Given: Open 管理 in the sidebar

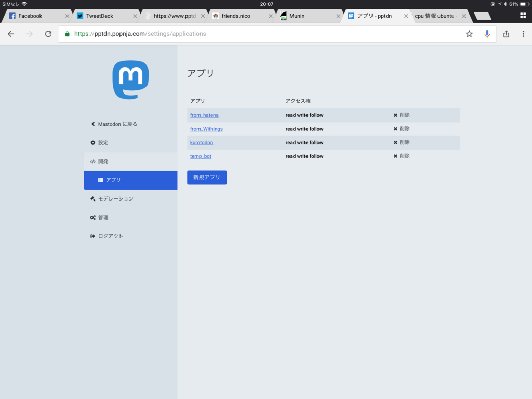Looking at the screenshot, I should [99, 218].
